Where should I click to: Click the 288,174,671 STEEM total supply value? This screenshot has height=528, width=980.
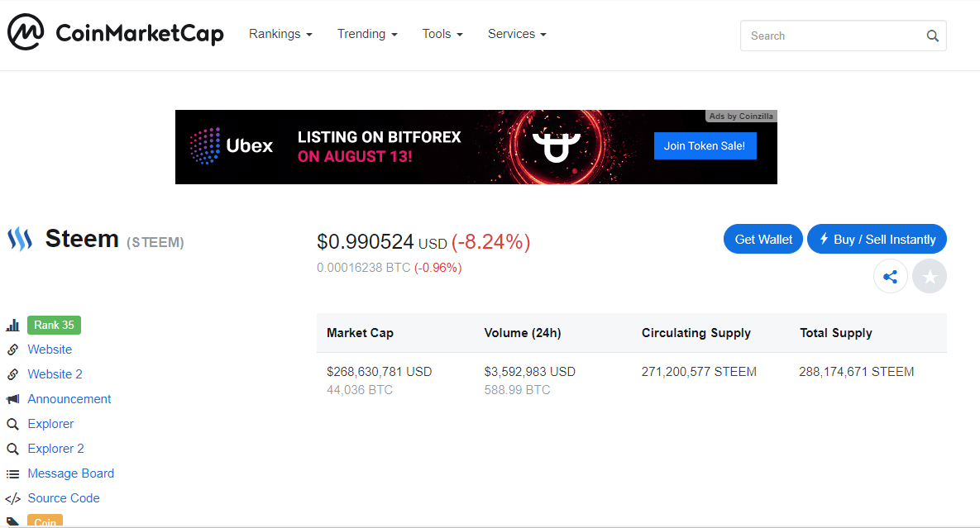click(857, 372)
